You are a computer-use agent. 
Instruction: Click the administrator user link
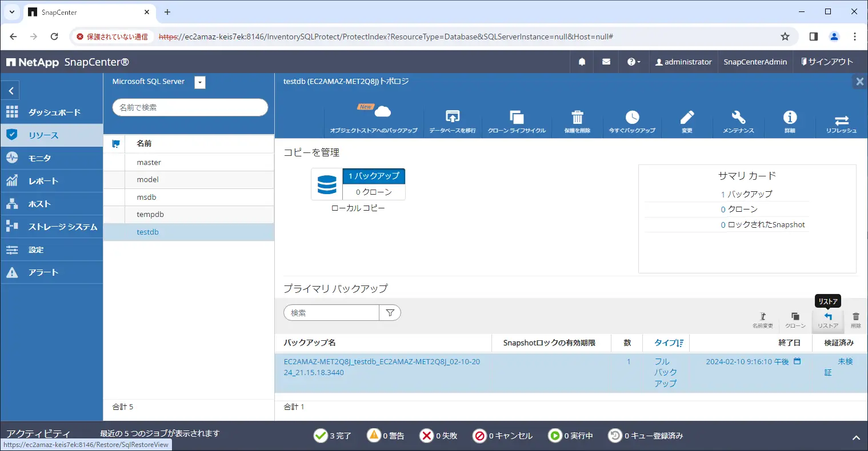pyautogui.click(x=683, y=62)
